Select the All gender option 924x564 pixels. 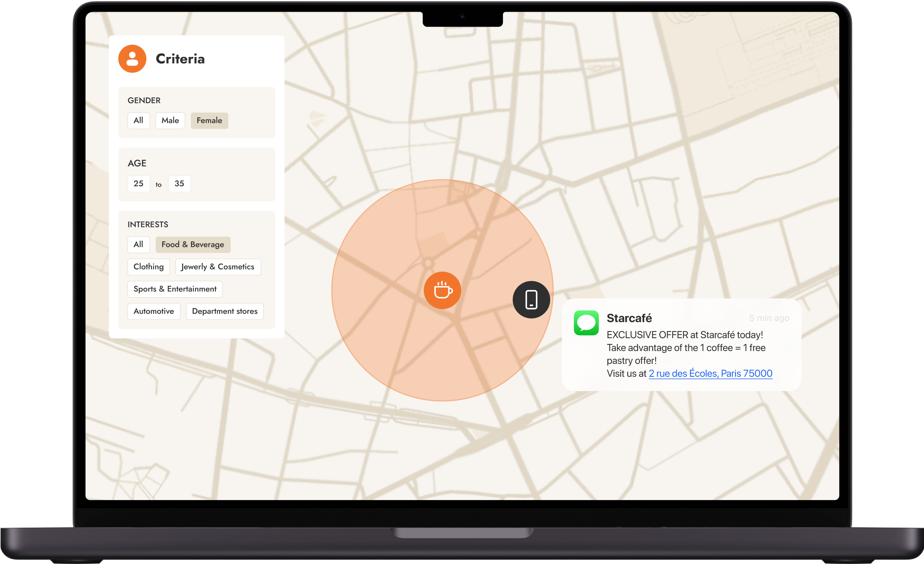(x=138, y=121)
